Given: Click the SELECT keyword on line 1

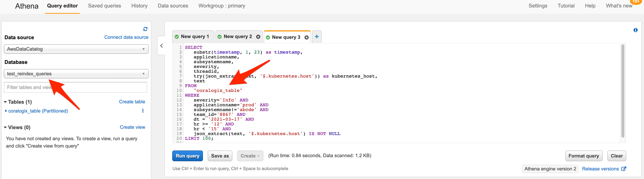Looking at the screenshot, I should pos(194,47).
